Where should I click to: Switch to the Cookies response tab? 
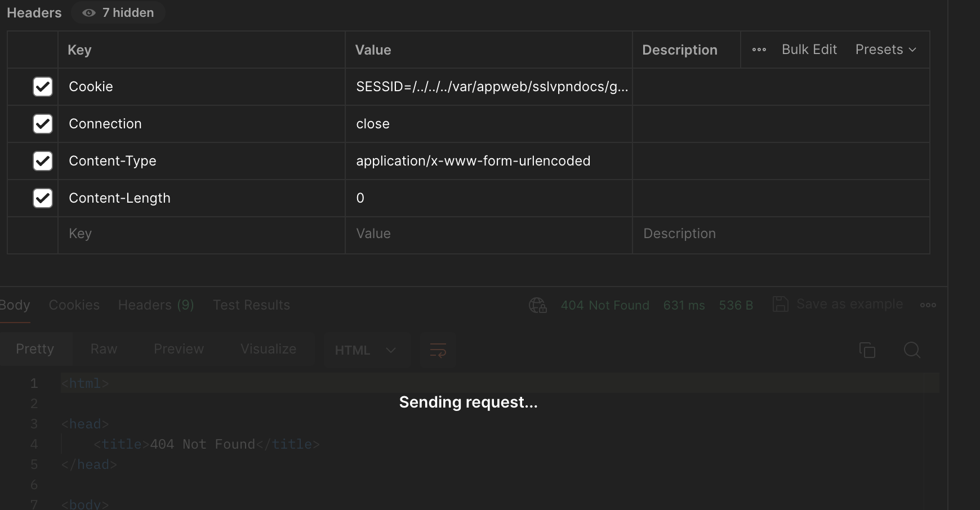click(74, 305)
